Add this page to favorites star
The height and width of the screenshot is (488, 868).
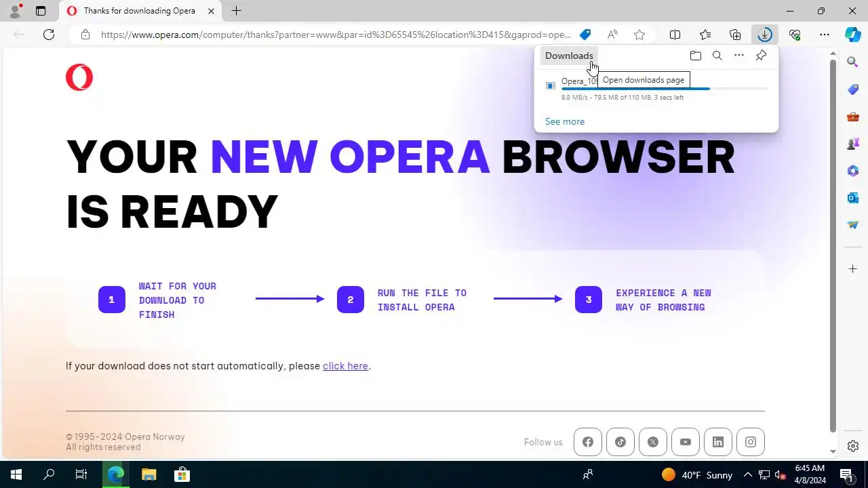(x=639, y=35)
